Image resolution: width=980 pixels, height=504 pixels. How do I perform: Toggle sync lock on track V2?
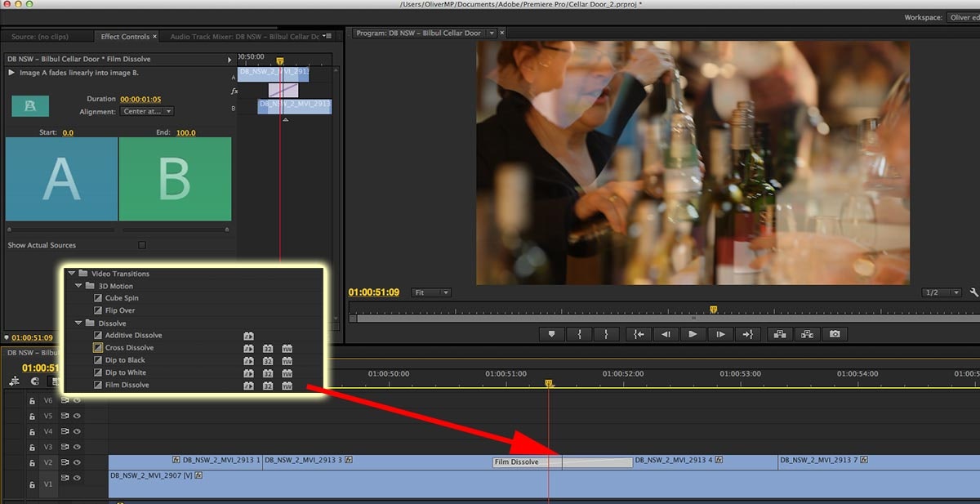click(65, 462)
